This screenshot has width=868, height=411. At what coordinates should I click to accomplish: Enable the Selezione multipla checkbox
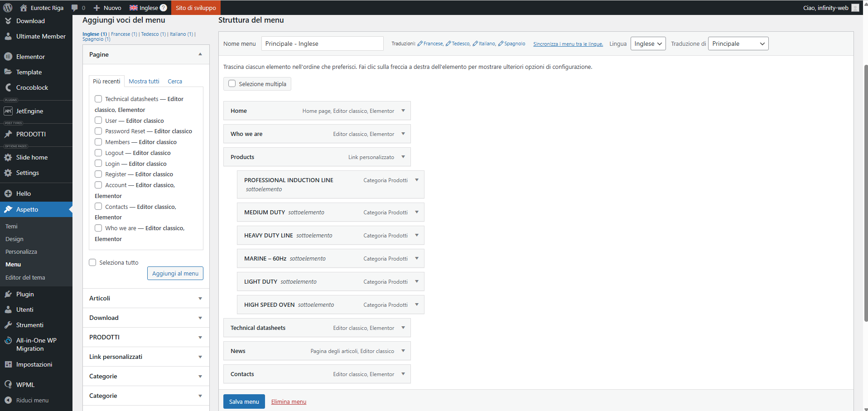pos(232,84)
